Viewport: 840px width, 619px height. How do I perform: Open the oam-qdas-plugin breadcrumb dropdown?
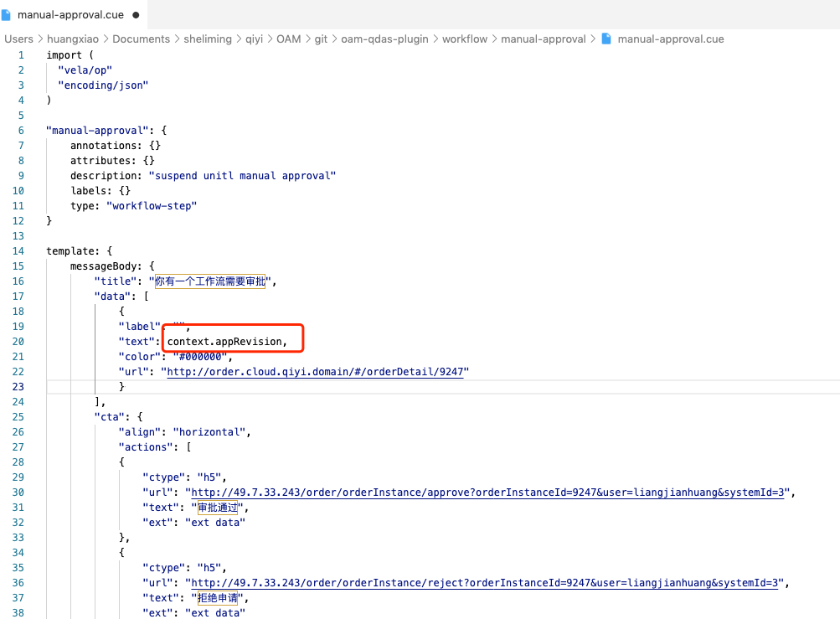coord(385,39)
